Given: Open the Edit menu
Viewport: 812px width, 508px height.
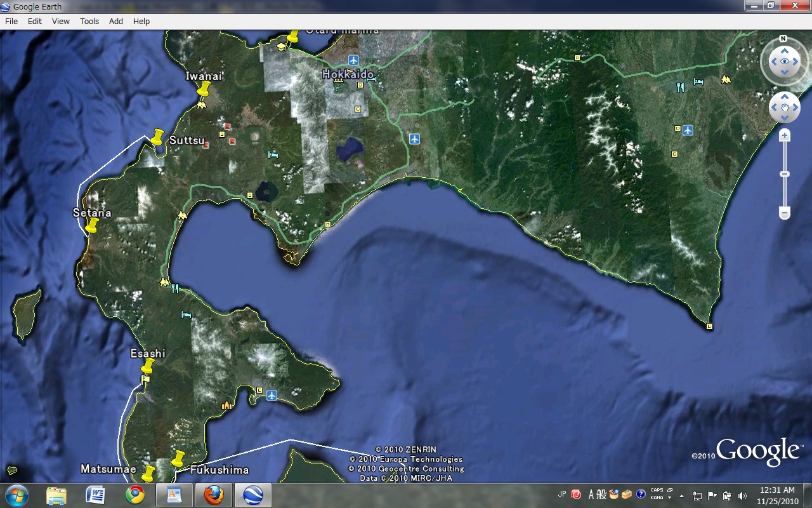Looking at the screenshot, I should tap(35, 21).
